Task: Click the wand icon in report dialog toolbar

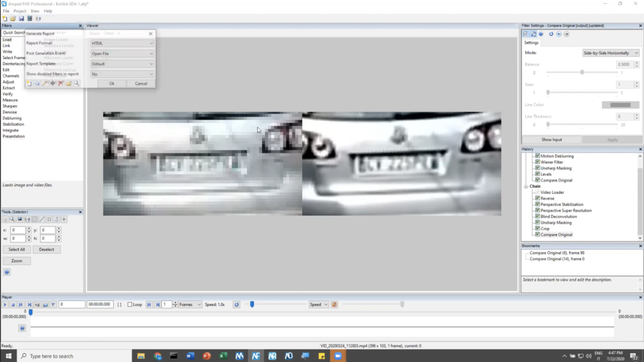Action: pos(45,83)
